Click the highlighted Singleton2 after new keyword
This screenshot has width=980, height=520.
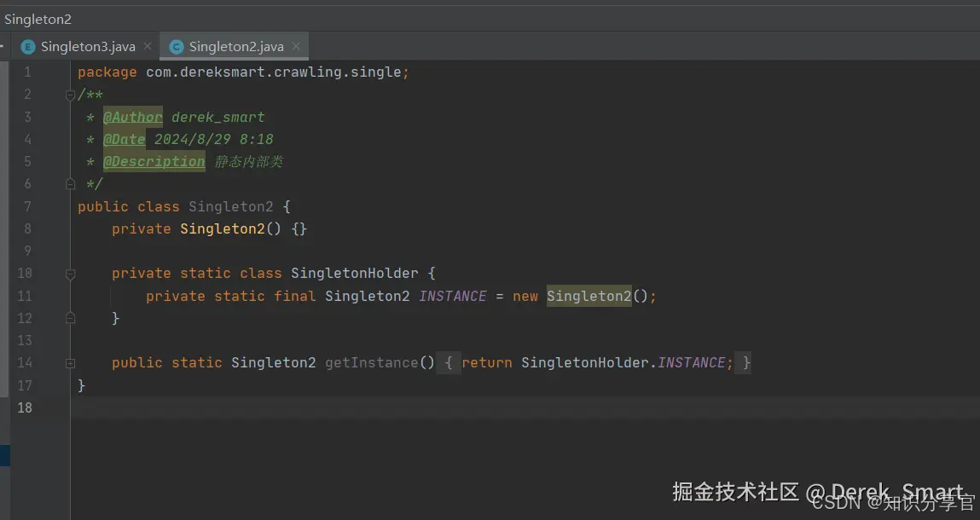click(x=589, y=296)
